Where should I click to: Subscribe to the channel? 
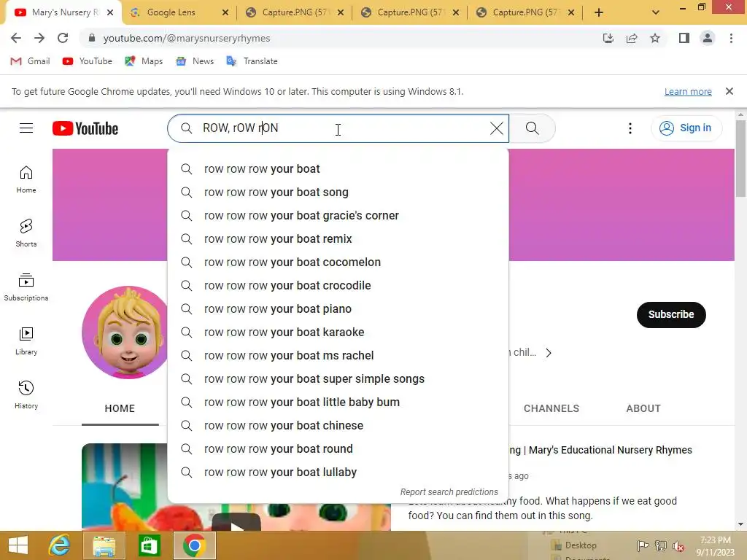tap(671, 314)
